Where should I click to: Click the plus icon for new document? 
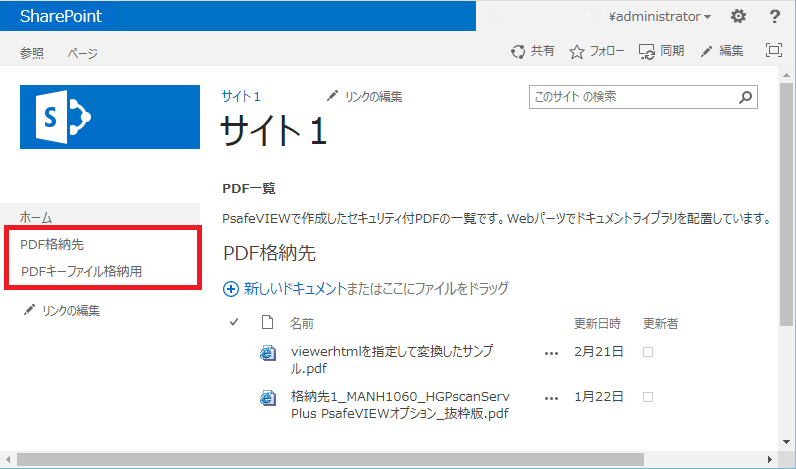click(x=230, y=289)
